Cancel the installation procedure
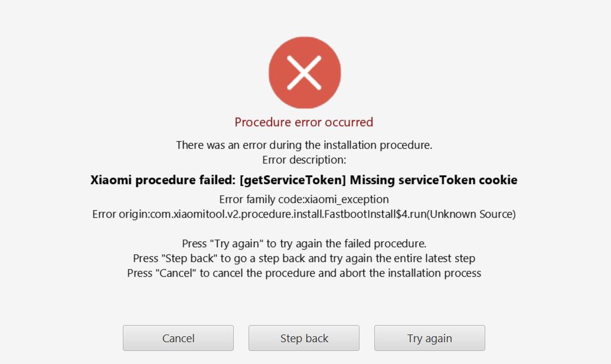 click(178, 338)
